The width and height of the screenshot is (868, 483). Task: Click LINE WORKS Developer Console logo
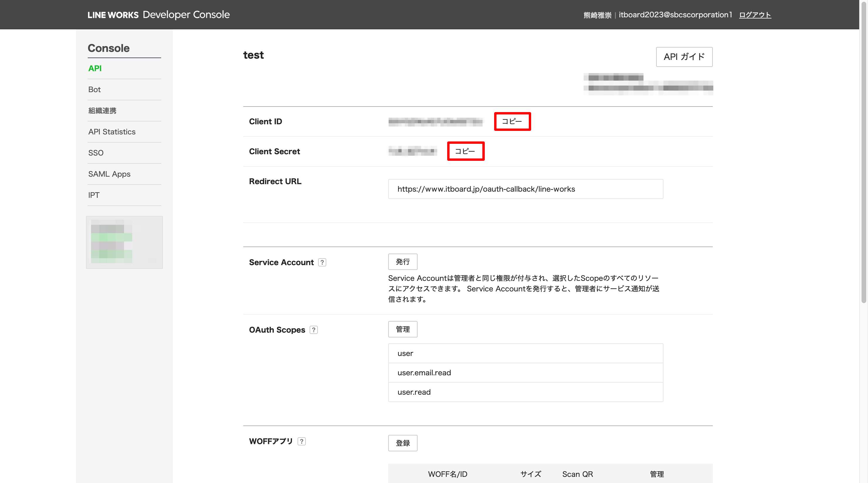point(158,15)
